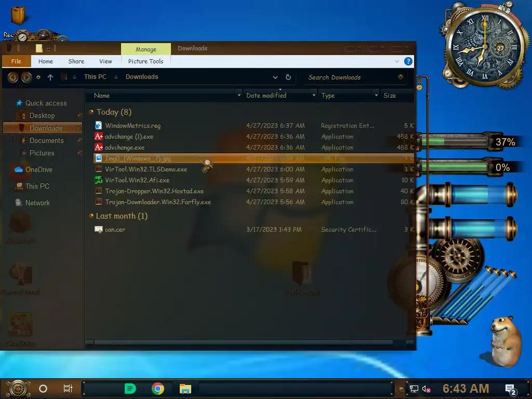Viewport: 532px width, 399px height.
Task: Open the Name column filter dropdown
Action: (239, 96)
